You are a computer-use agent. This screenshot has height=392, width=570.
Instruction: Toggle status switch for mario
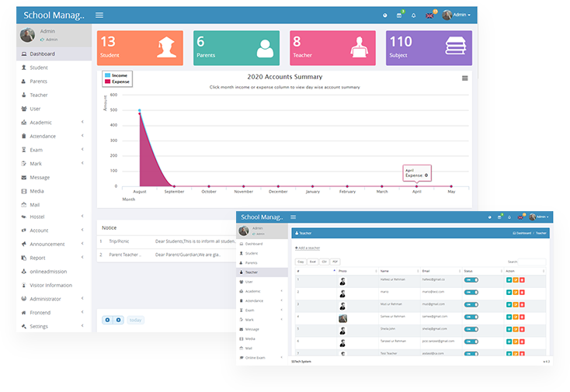pos(471,293)
